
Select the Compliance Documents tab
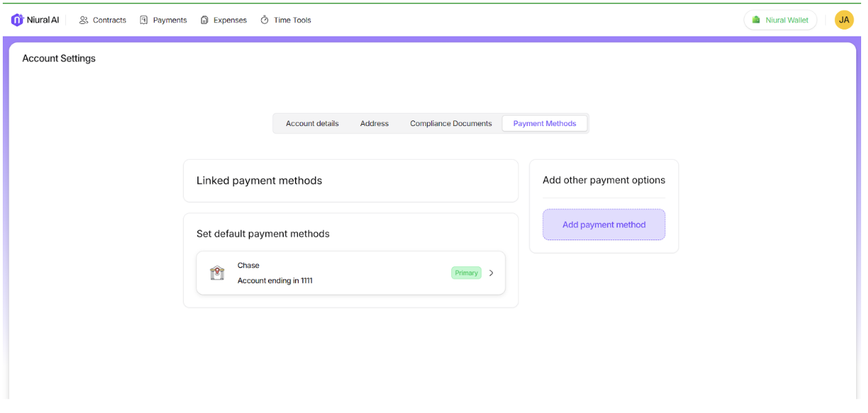(x=451, y=124)
